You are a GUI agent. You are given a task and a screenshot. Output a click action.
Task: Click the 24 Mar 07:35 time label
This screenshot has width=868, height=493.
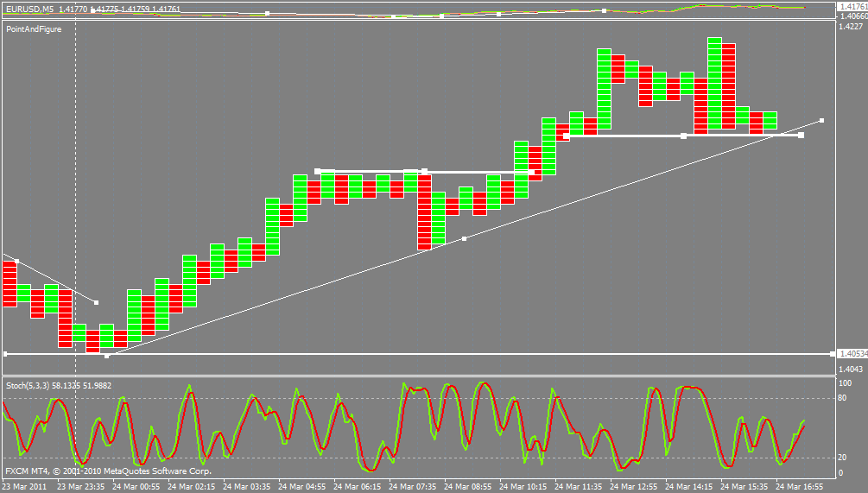pos(413,487)
